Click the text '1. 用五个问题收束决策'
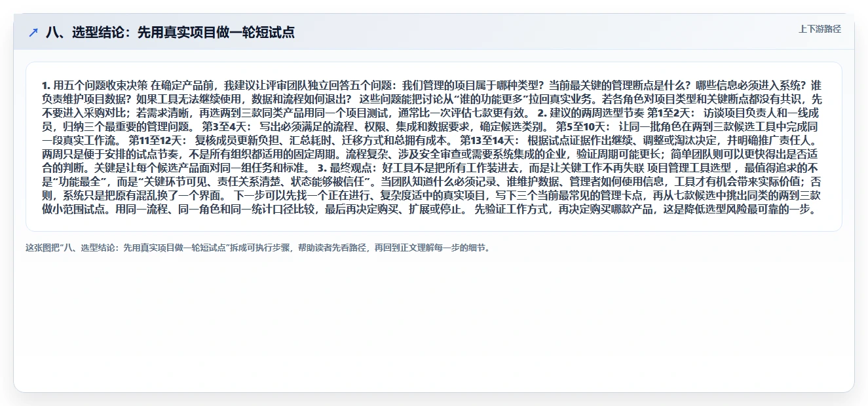 (x=94, y=86)
